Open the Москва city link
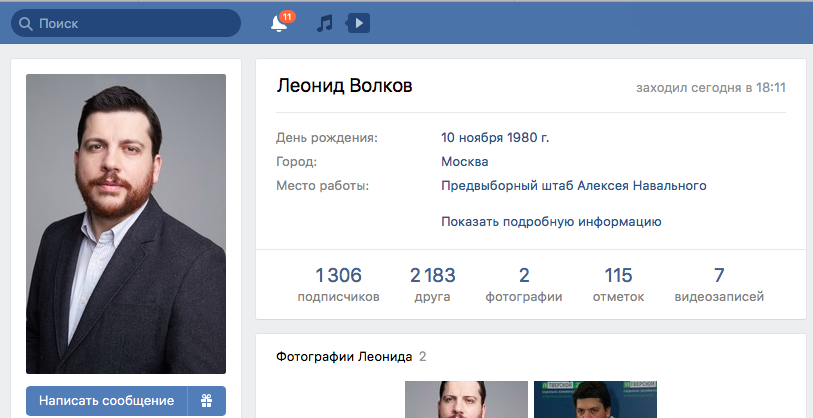Screen dimensions: 813x418 (x=464, y=161)
